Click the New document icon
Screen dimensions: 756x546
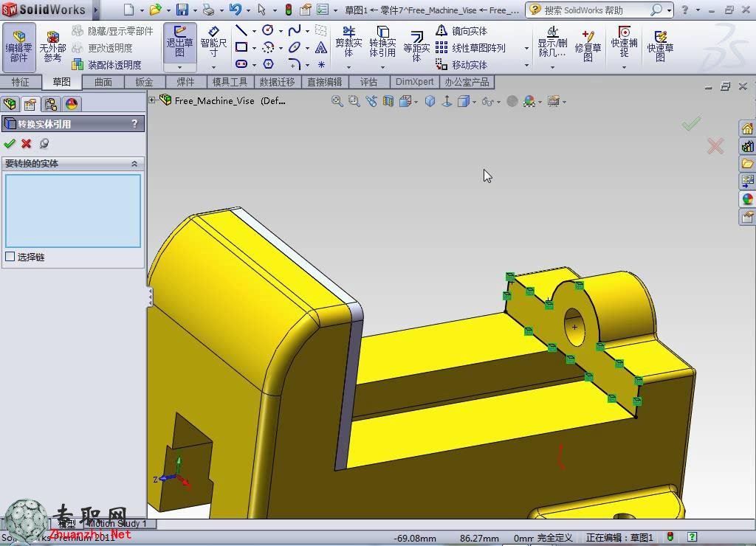pyautogui.click(x=128, y=9)
